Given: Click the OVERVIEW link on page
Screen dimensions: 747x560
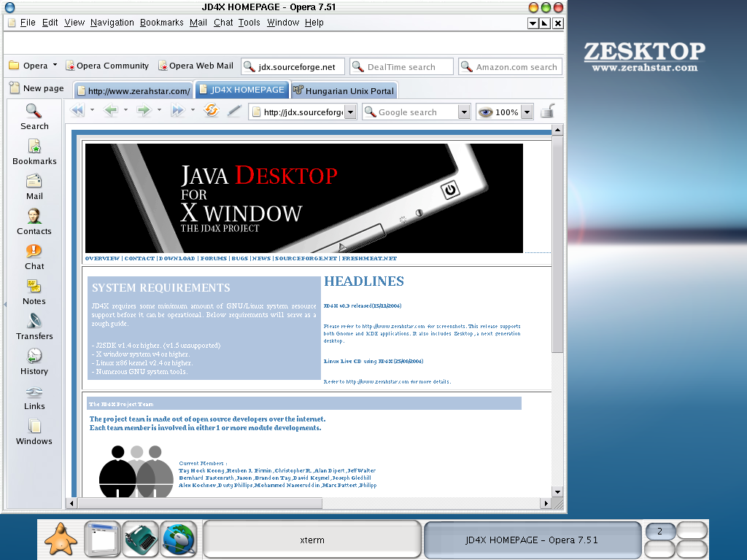Looking at the screenshot, I should pyautogui.click(x=102, y=259).
